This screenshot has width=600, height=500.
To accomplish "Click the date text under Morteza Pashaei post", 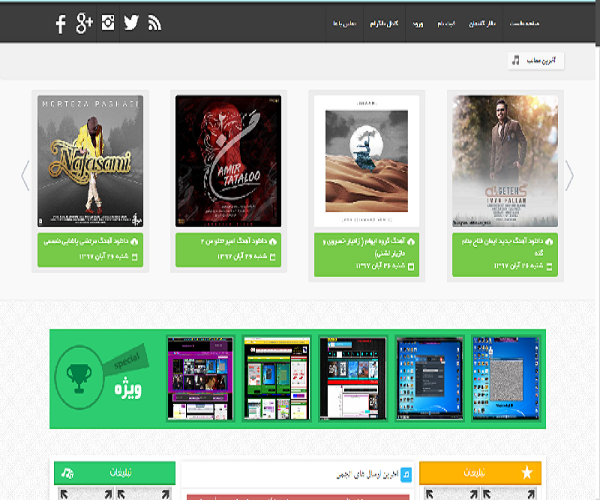I will (104, 257).
